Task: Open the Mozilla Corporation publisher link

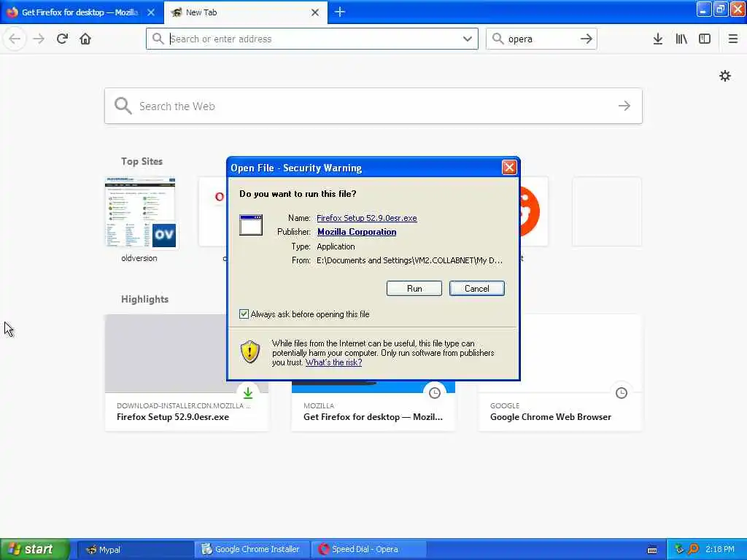Action: tap(357, 231)
